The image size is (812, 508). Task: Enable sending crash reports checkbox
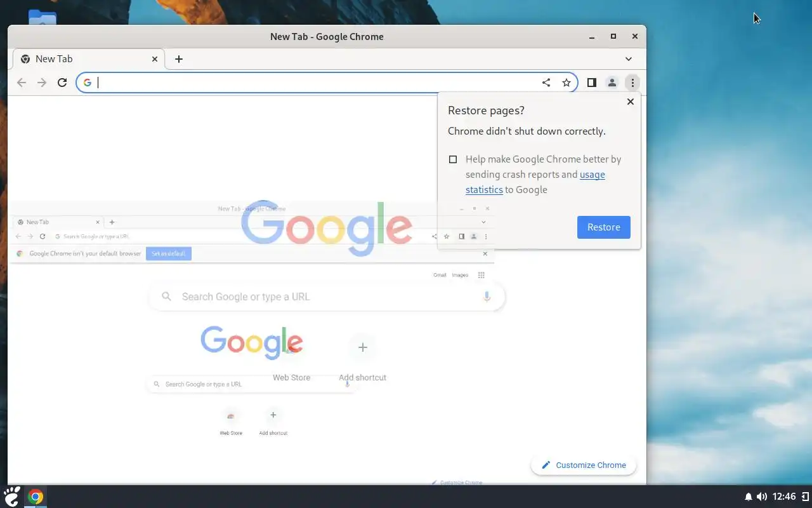pyautogui.click(x=453, y=159)
